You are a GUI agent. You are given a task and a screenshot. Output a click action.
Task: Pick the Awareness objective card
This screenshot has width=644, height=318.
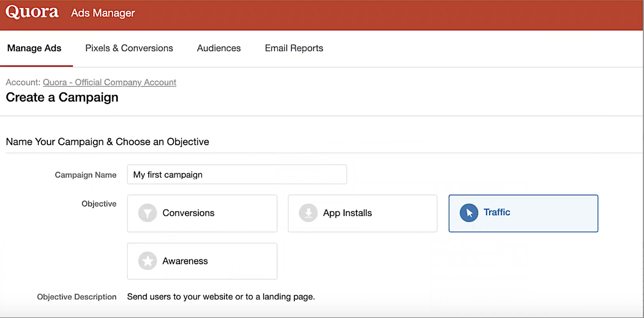[202, 261]
